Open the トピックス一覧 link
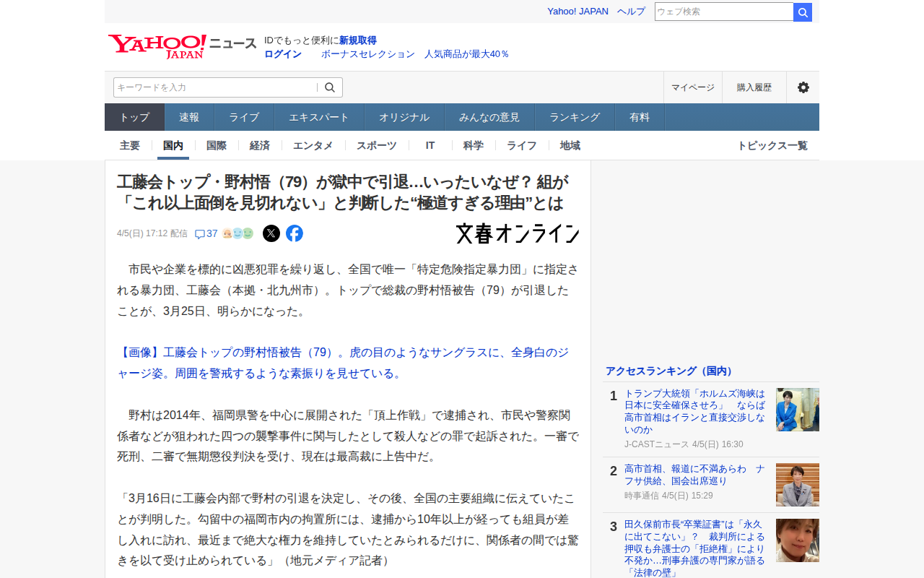 tap(772, 145)
